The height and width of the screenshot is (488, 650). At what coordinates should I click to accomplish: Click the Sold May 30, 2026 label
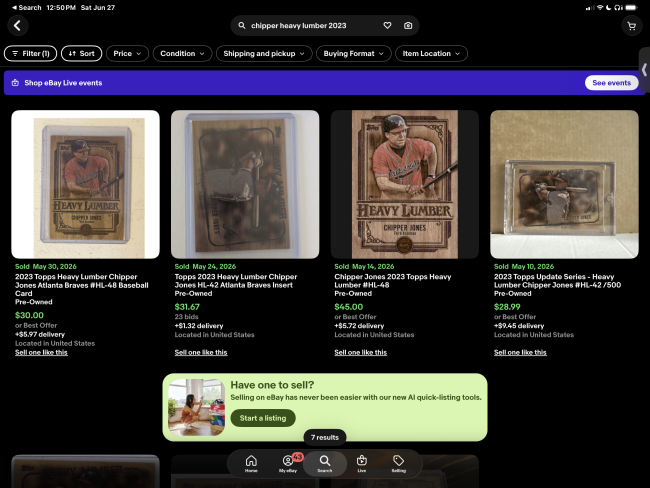tap(46, 267)
